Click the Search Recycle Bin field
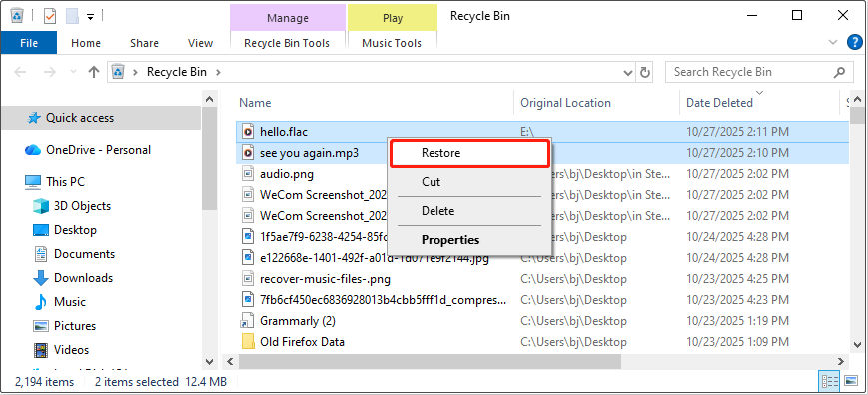 (x=758, y=71)
